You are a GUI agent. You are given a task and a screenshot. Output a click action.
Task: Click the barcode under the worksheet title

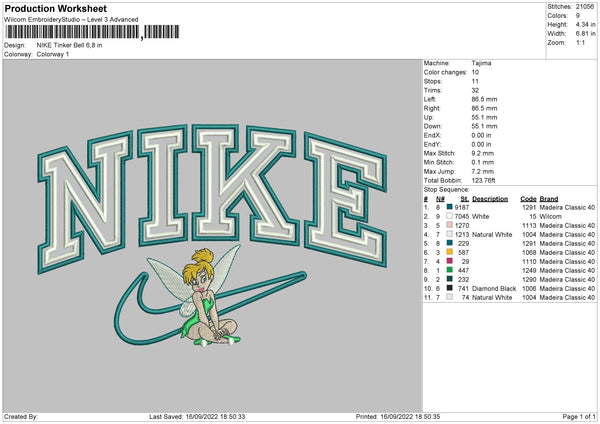[x=91, y=32]
